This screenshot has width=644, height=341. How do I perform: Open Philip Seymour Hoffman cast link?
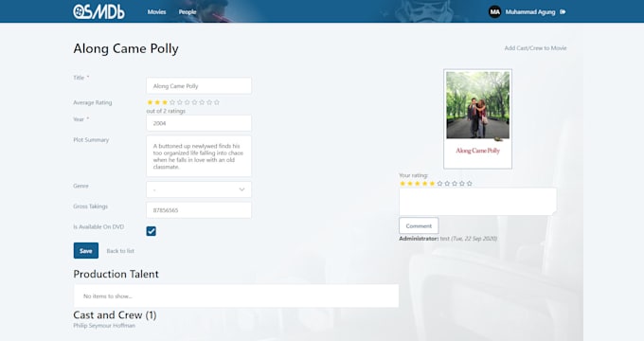(x=104, y=326)
